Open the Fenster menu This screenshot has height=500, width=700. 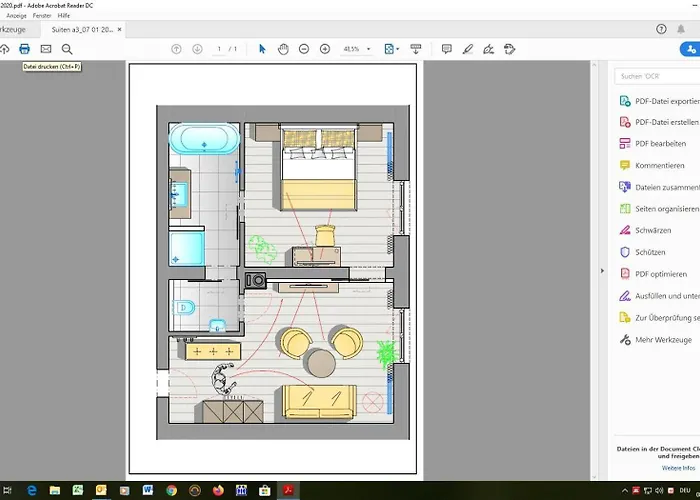(x=42, y=16)
